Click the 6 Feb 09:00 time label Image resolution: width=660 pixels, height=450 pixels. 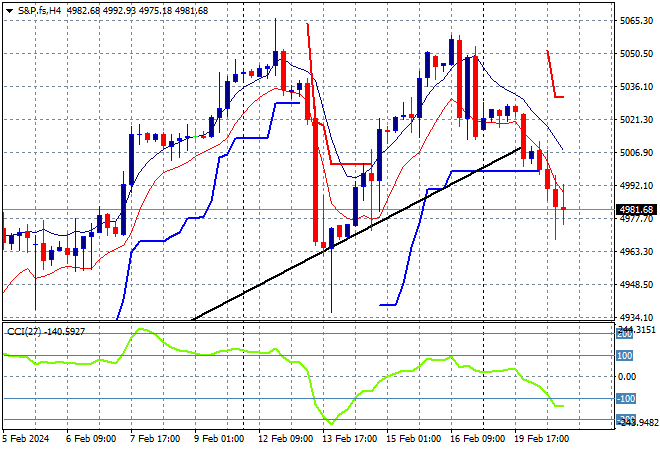[x=91, y=439]
